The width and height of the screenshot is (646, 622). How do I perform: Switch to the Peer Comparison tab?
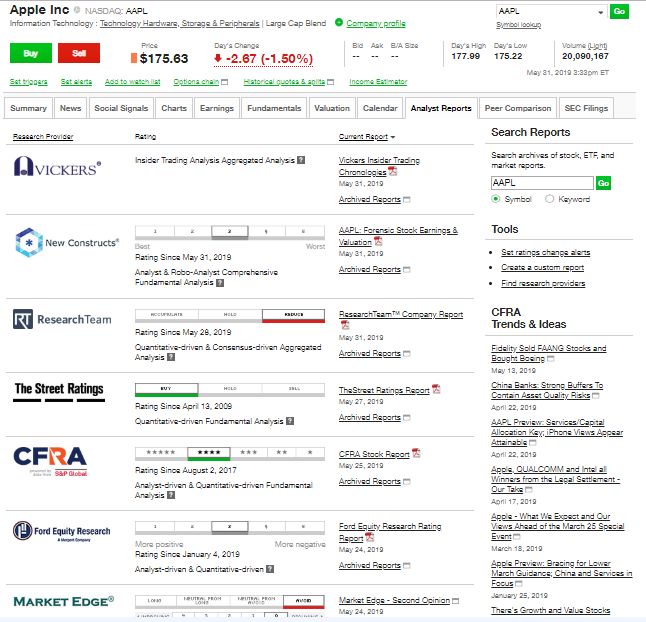[518, 108]
